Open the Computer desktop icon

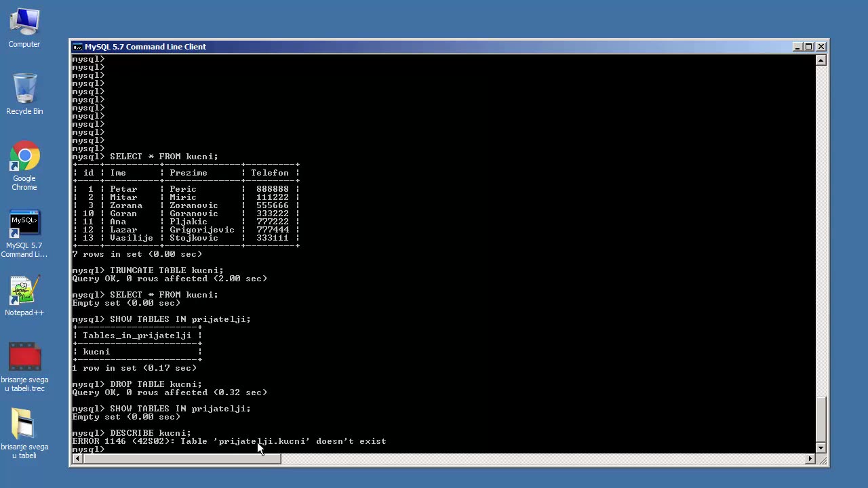coord(24,27)
